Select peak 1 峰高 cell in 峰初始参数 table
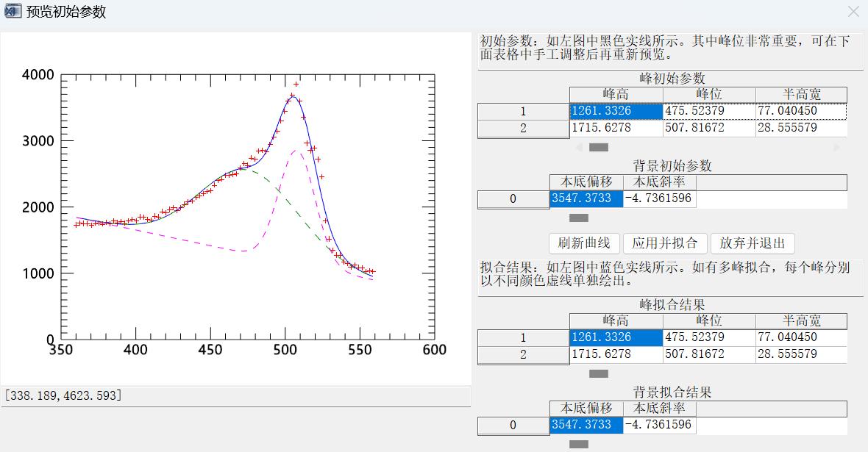 [616, 111]
